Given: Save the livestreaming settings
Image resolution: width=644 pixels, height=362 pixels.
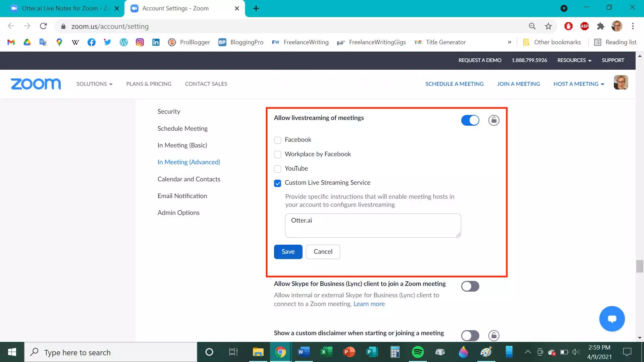Looking at the screenshot, I should tap(288, 252).
